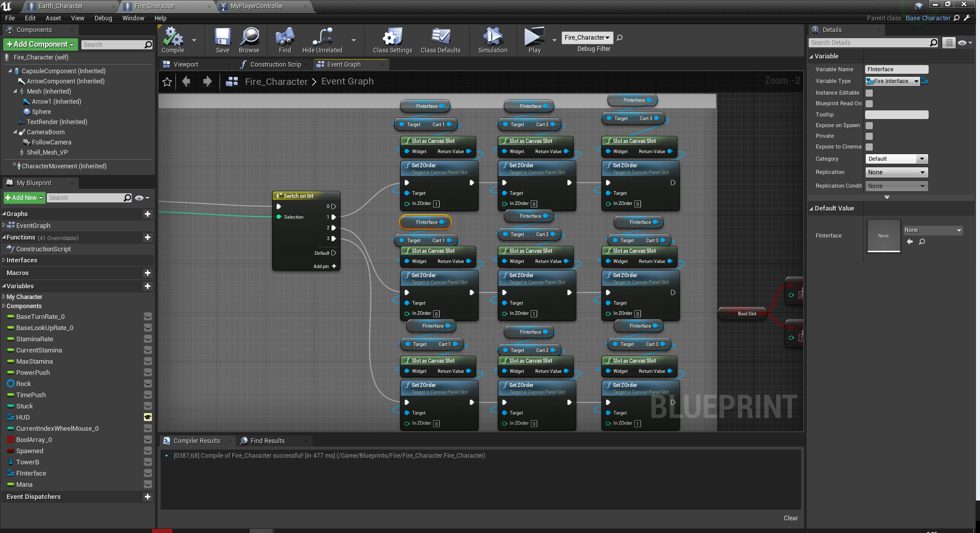Open FInterface default value None dropdown
Screen dimensions: 980x533
(933, 230)
